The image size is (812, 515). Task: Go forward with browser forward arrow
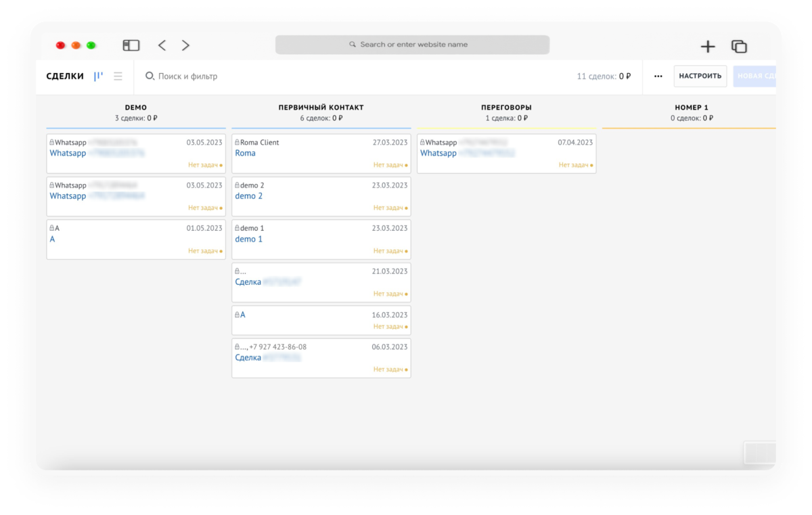point(185,45)
